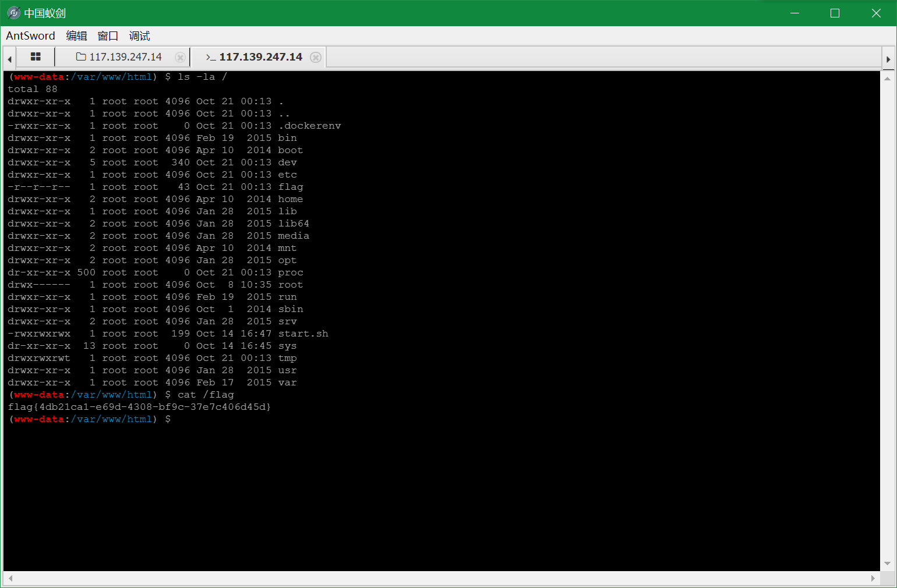897x588 pixels.
Task: Close the 中国蚁剑 window
Action: point(876,13)
